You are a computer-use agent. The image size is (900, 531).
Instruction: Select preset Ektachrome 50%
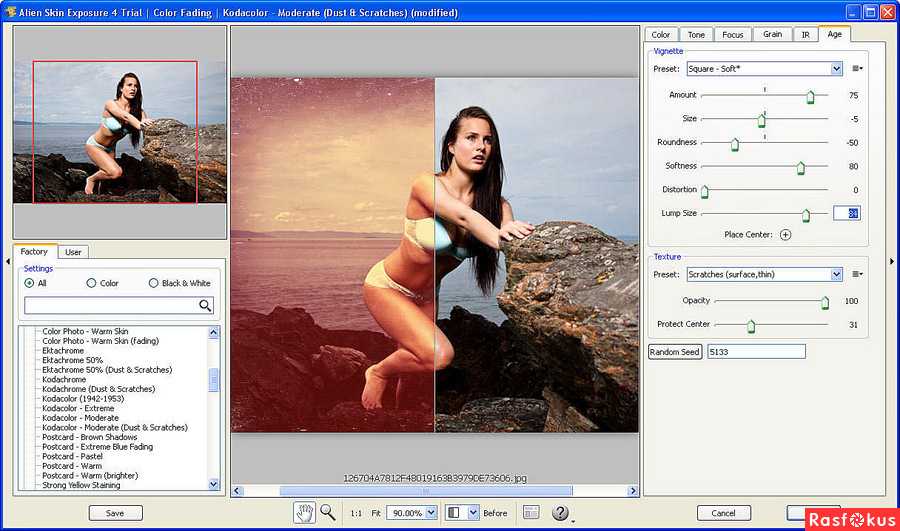point(72,361)
